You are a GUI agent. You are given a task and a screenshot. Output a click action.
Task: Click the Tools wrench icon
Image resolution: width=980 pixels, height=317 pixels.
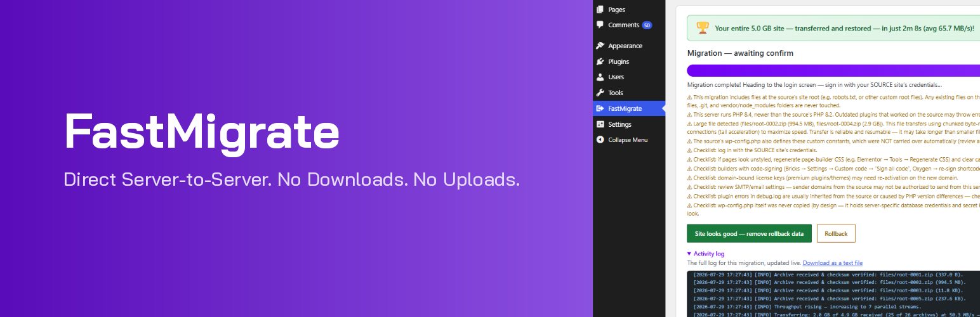[600, 93]
